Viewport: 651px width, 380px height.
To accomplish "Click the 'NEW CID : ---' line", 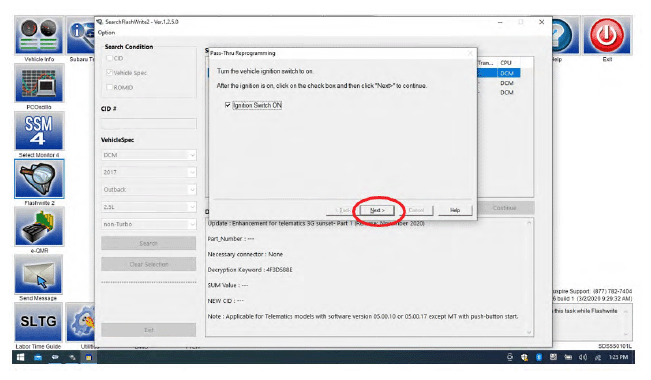I will [x=226, y=301].
